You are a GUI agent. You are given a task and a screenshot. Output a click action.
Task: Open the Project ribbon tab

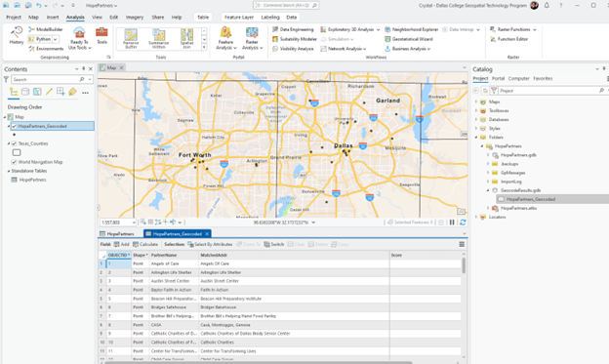[14, 18]
